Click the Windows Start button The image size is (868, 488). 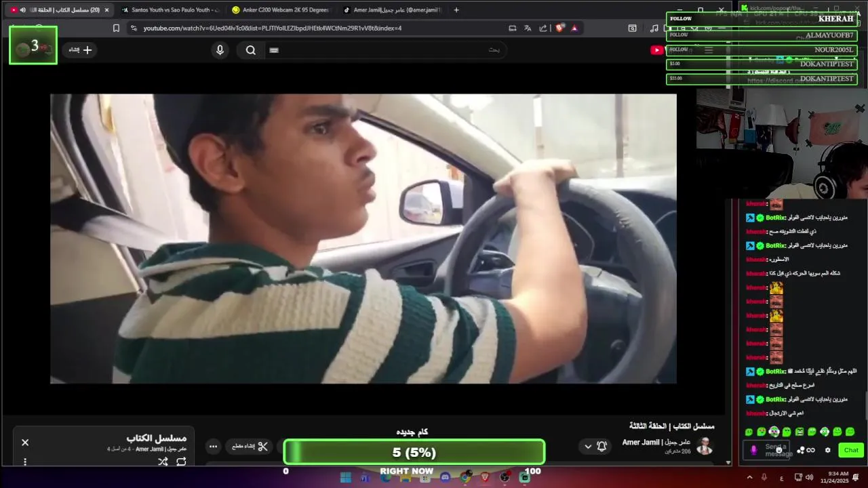coord(346,478)
